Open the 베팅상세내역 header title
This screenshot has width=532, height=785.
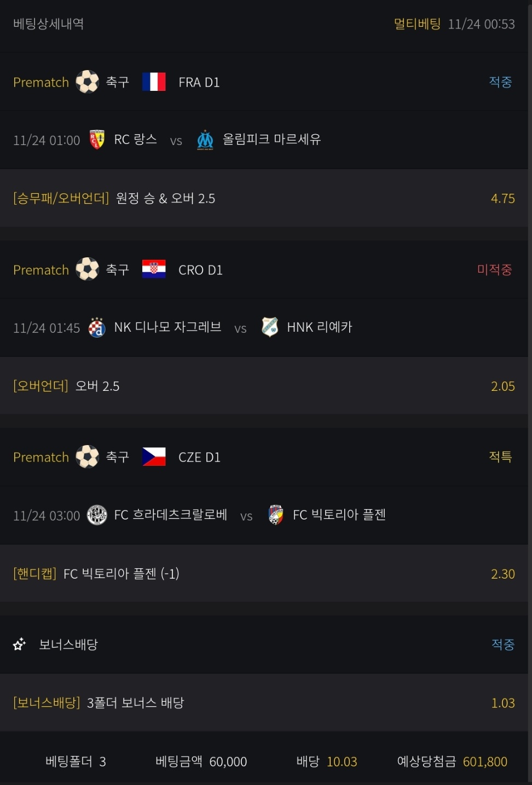[x=48, y=24]
